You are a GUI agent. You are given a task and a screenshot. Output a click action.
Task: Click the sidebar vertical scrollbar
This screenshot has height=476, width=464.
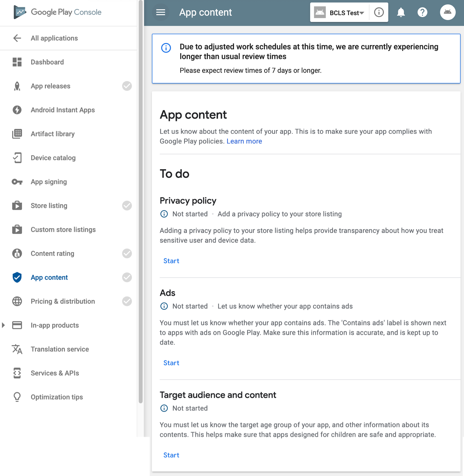pos(140,201)
